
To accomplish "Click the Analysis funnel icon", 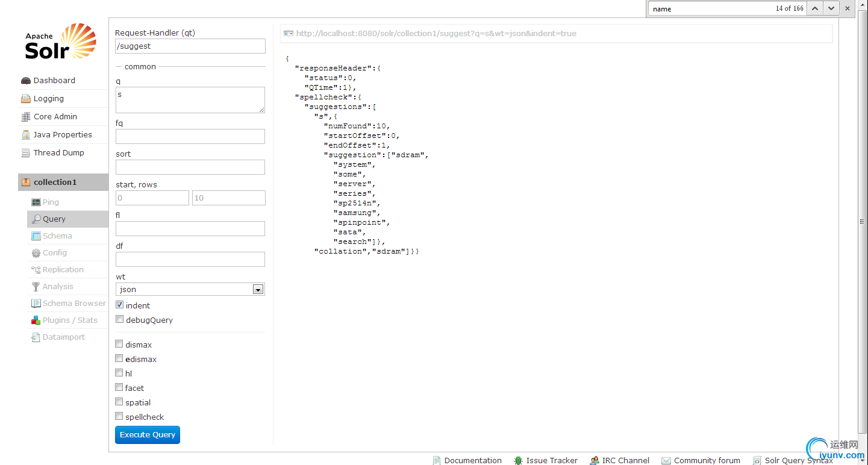I will click(36, 287).
